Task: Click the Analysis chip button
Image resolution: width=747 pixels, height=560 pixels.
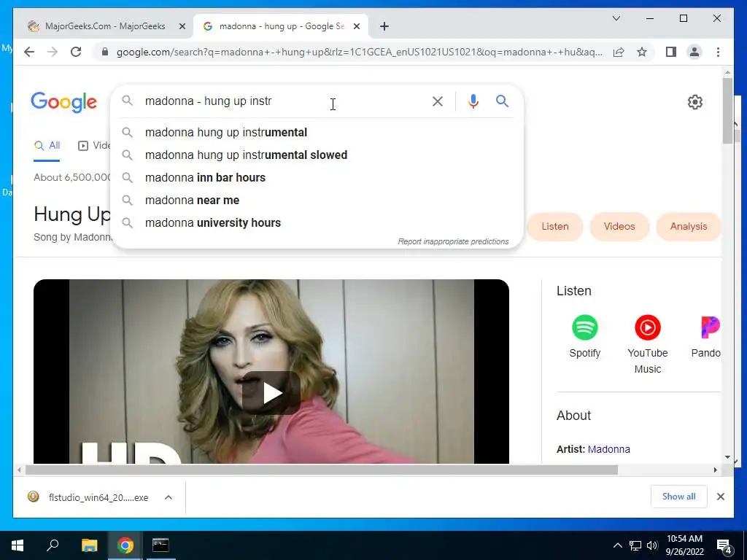Action: (689, 227)
